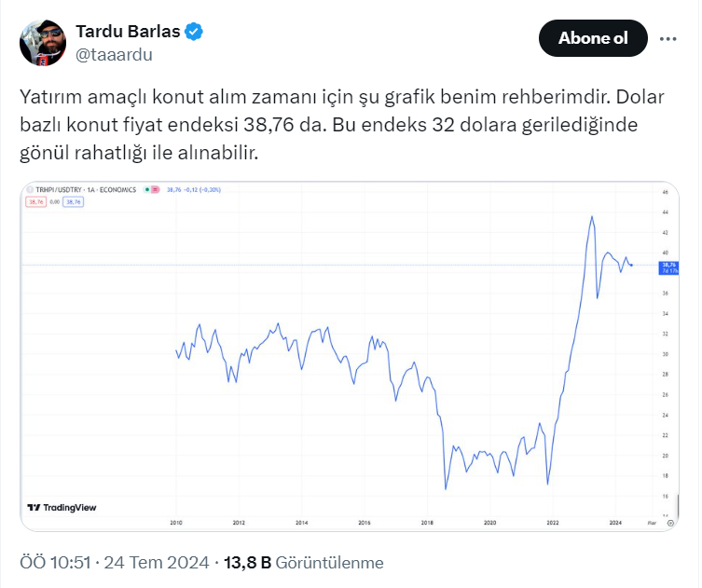This screenshot has width=702, height=588.
Task: Click the red 38,76 sell price box
Action: [x=38, y=201]
